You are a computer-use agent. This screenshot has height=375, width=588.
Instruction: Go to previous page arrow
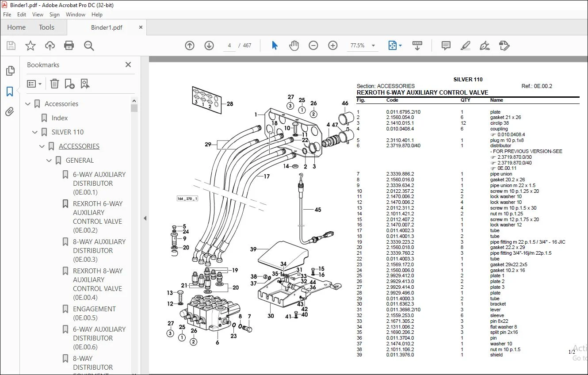pyautogui.click(x=190, y=46)
